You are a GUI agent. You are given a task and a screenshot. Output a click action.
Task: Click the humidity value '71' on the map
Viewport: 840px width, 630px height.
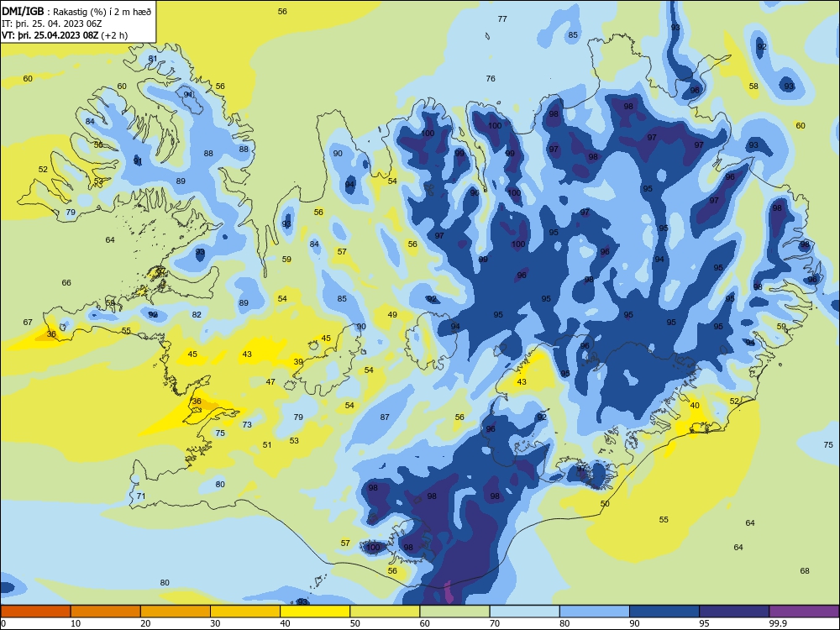click(141, 496)
